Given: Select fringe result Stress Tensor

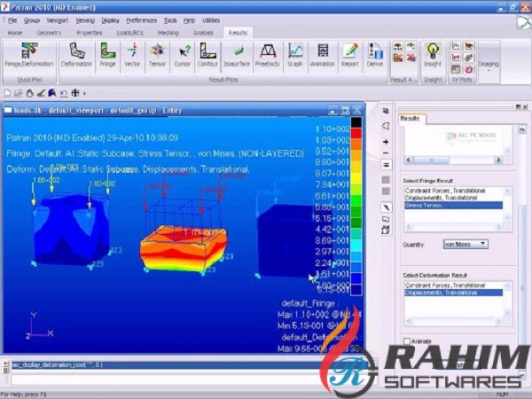Looking at the screenshot, I should (x=454, y=206).
